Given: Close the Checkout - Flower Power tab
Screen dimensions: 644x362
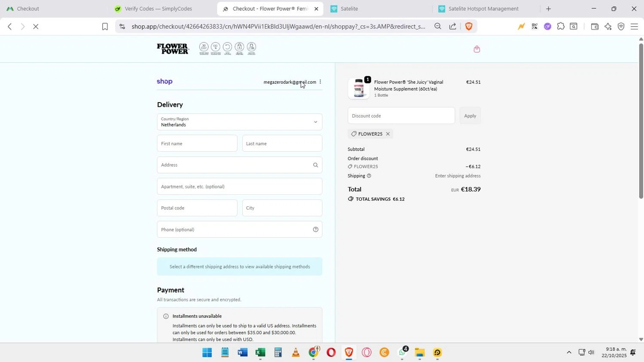Looking at the screenshot, I should point(316,9).
